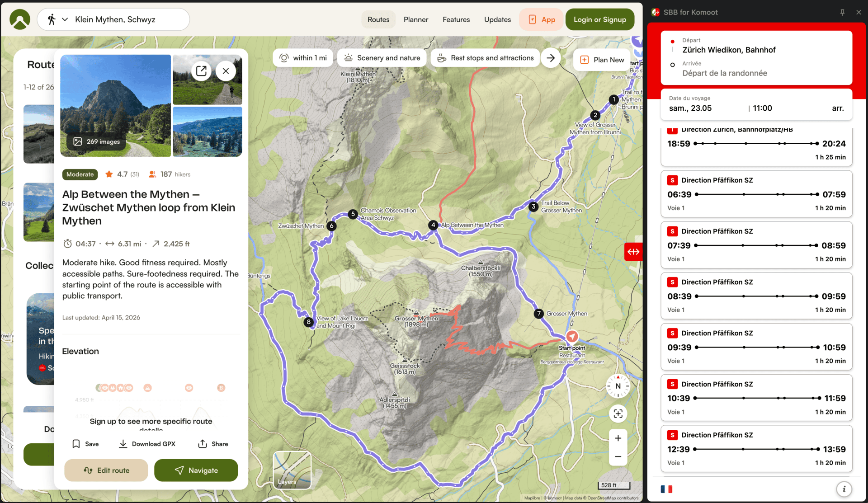Change travel date sam., 23.05
This screenshot has height=503, width=868.
tap(690, 108)
